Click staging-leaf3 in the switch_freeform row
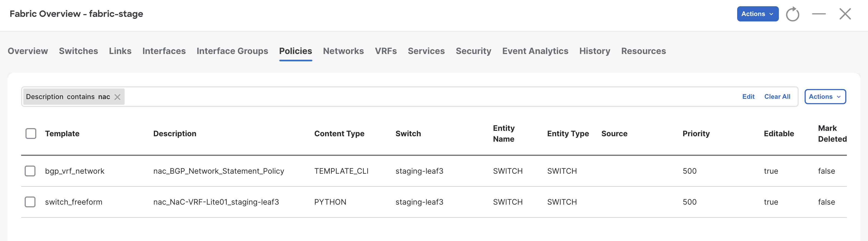868x241 pixels. tap(419, 202)
